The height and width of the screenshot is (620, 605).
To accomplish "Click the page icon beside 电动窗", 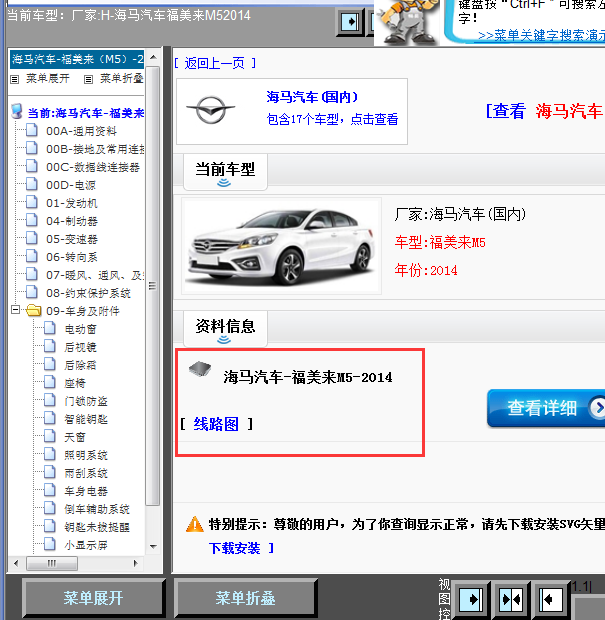I will click(x=50, y=328).
